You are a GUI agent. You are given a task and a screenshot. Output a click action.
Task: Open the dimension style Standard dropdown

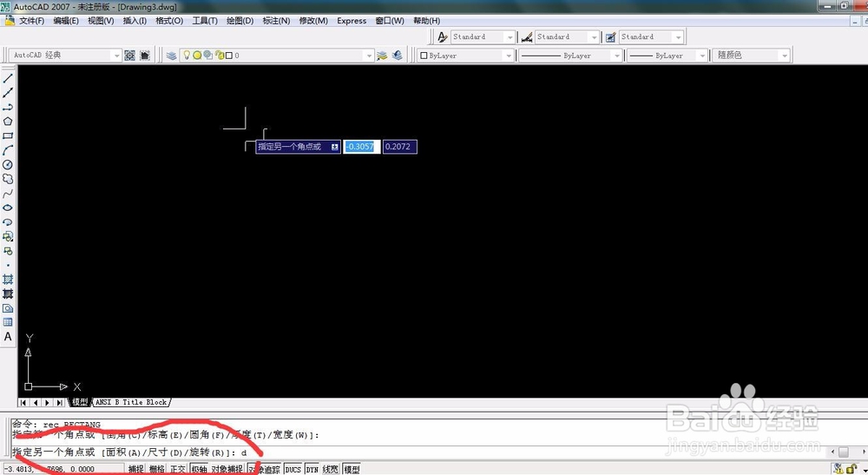coord(594,37)
